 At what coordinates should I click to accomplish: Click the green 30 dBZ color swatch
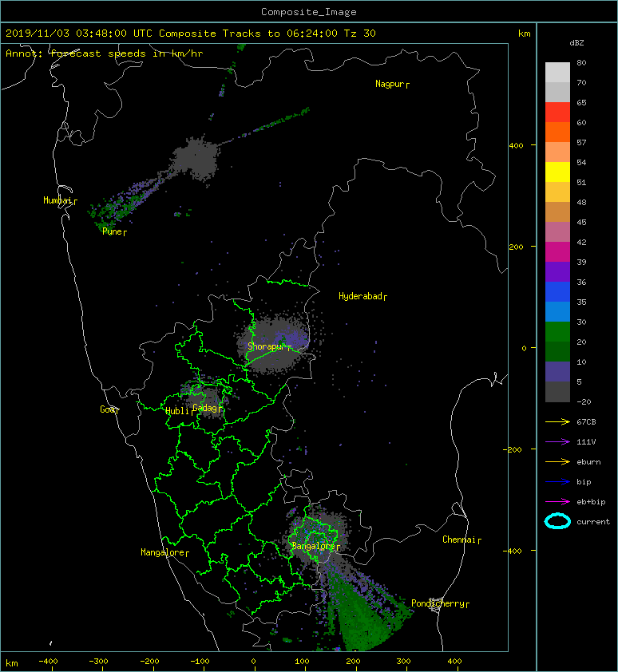557,331
